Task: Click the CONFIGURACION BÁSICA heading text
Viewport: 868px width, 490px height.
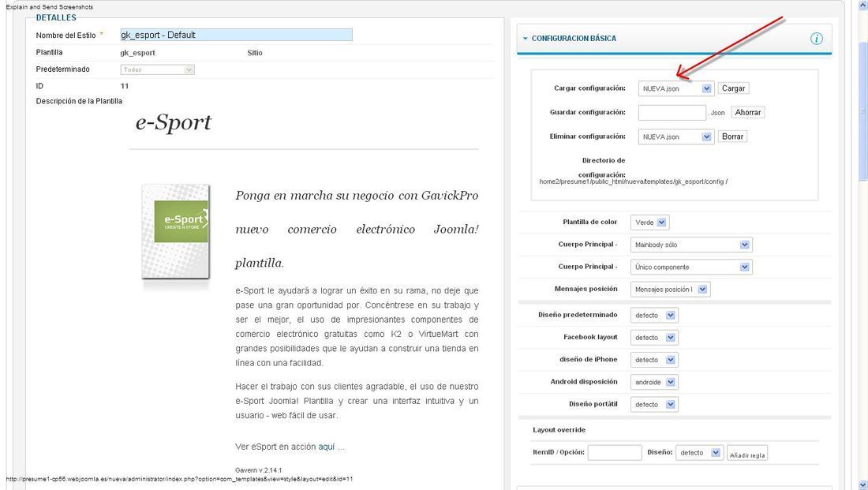Action: [574, 39]
